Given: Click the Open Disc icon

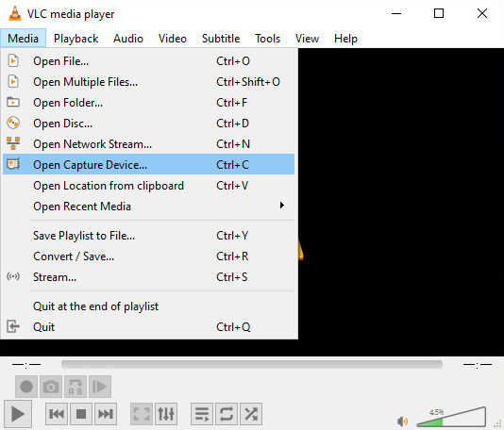Looking at the screenshot, I should 13,123.
